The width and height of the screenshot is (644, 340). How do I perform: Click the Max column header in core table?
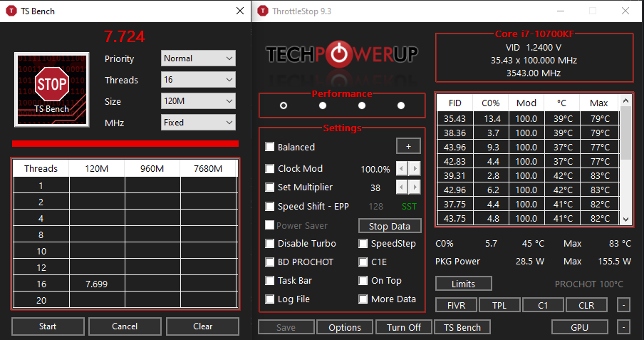[599, 103]
